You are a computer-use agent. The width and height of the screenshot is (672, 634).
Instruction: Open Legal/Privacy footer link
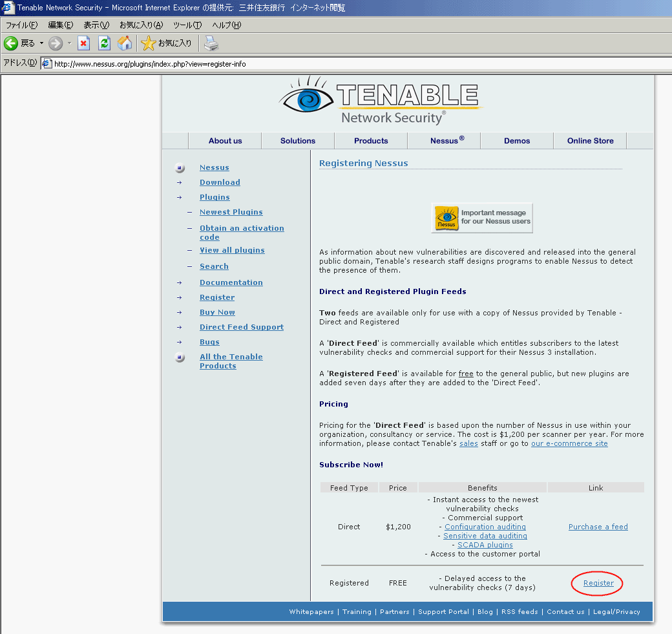click(x=616, y=611)
